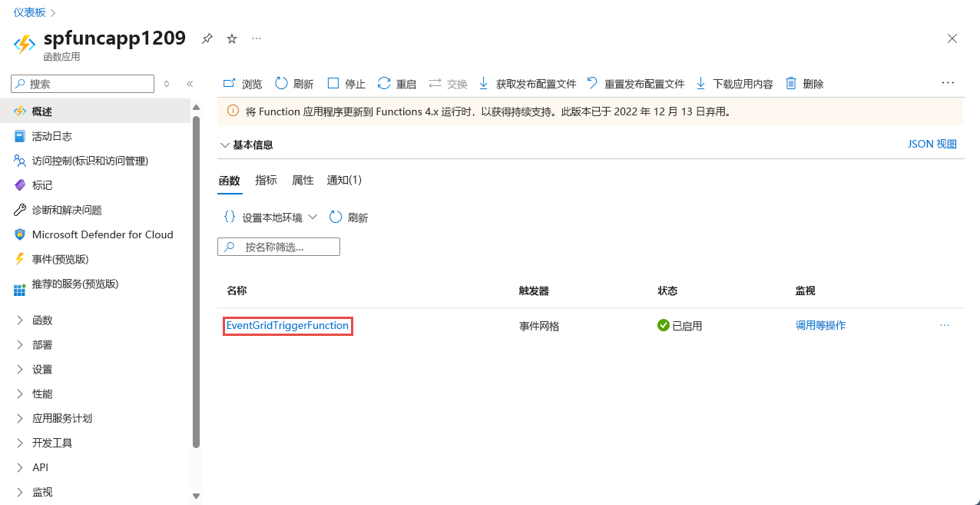This screenshot has height=505, width=980.
Task: Stop the function app with the 停止 icon
Action: (333, 83)
